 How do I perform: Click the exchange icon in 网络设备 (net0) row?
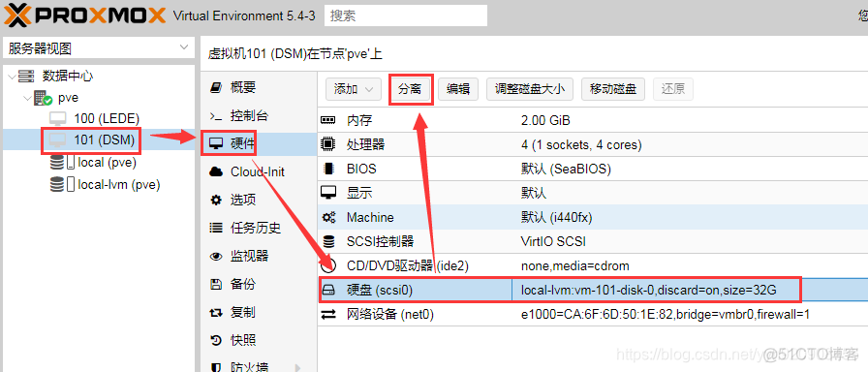coord(328,315)
